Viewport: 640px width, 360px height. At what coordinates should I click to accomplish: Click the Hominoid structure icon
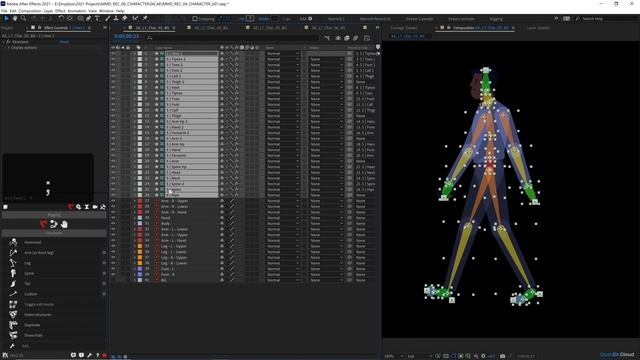coord(13,242)
